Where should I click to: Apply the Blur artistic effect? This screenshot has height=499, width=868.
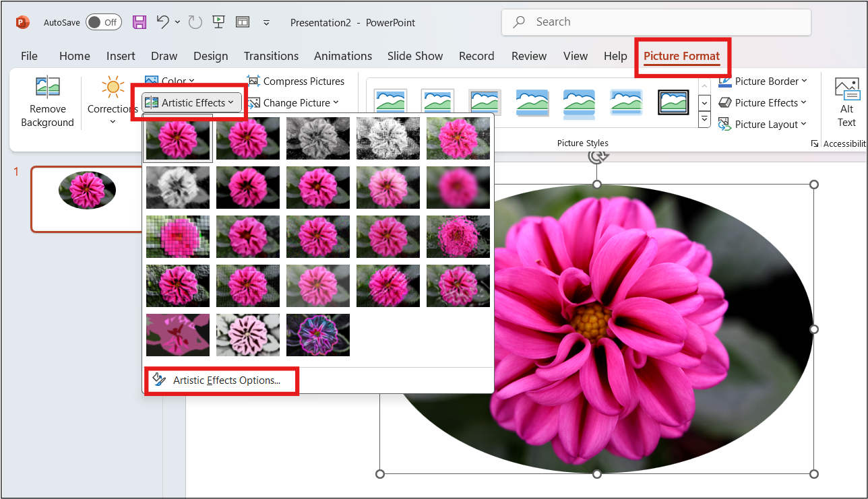pyautogui.click(x=458, y=187)
